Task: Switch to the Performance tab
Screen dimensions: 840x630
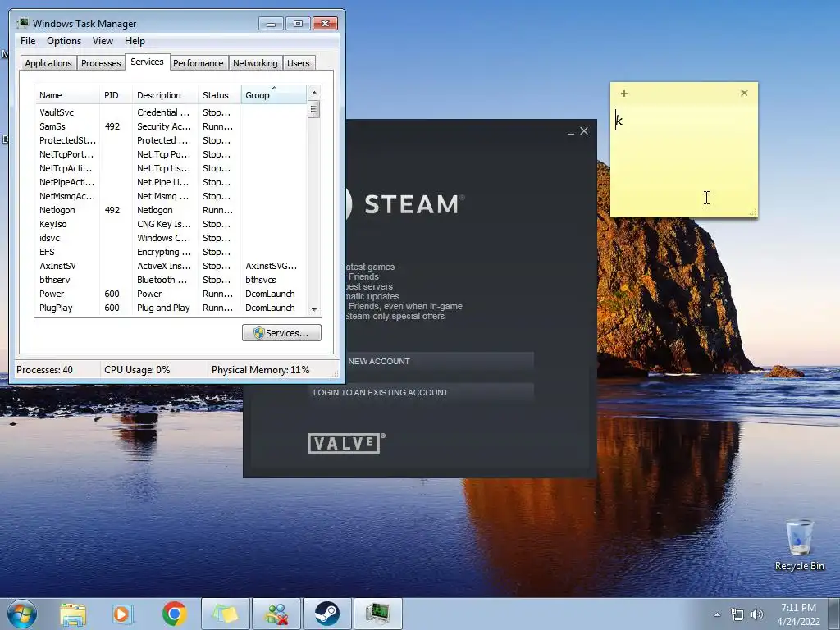Action: pyautogui.click(x=199, y=63)
